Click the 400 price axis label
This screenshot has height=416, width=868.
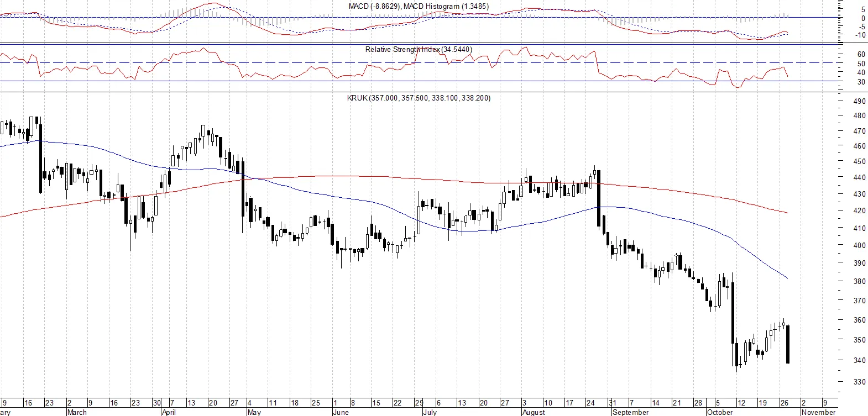coord(860,245)
